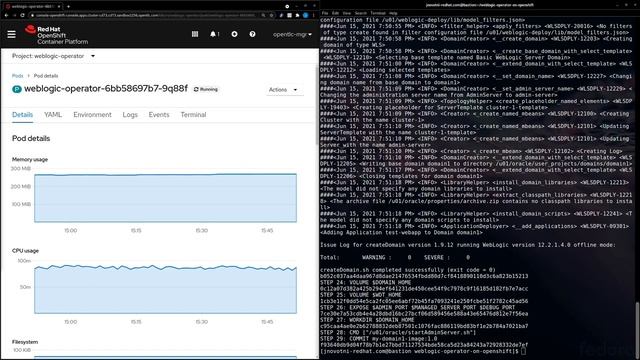Open the terminal Help menu

coord(393,13)
